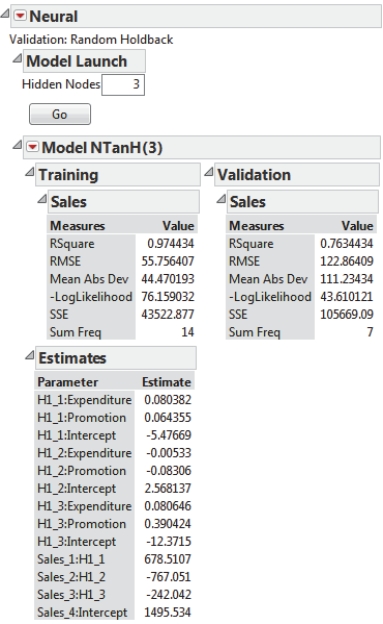This screenshot has height=624, width=383.
Task: Collapse the Model NTanH(3) outline
Action: pos(17,145)
